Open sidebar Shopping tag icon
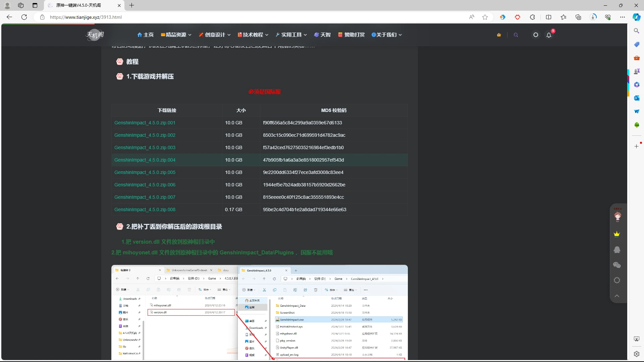644x362 pixels. tap(636, 44)
